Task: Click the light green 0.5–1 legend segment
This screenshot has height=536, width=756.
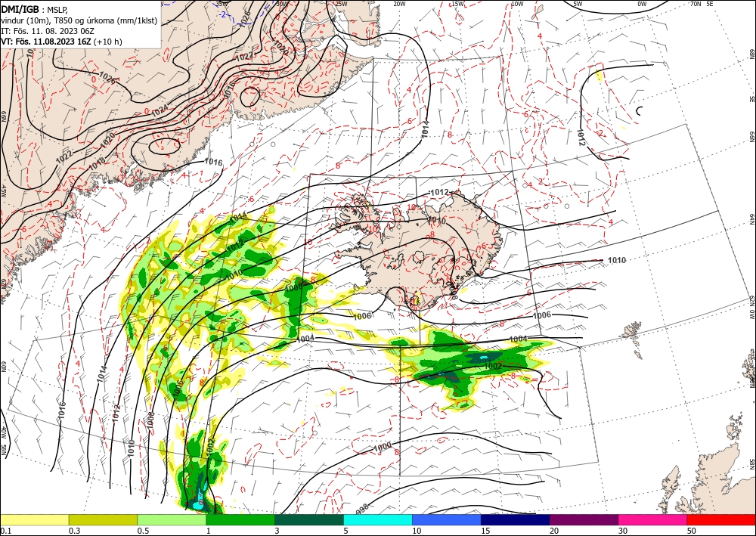Action: point(172,519)
